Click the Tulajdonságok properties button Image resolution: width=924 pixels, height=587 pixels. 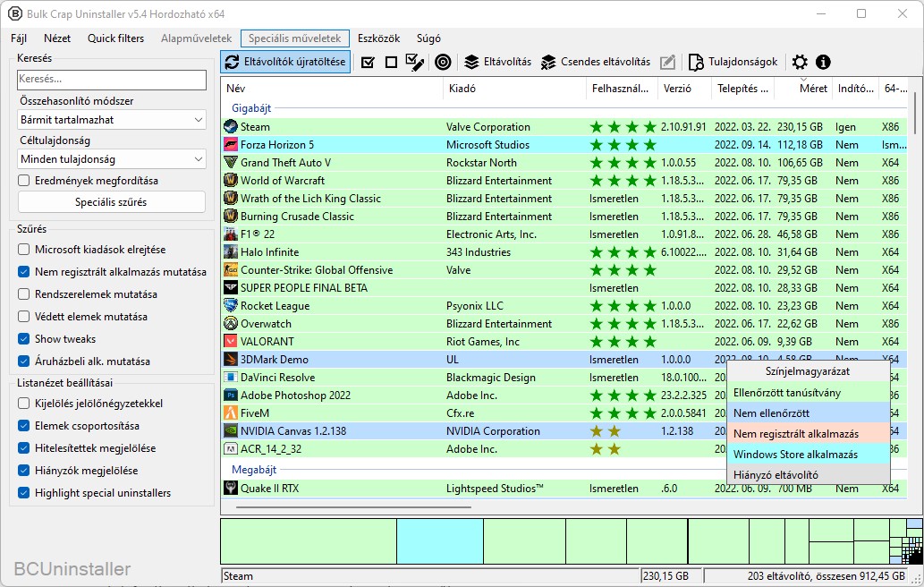[x=733, y=63]
